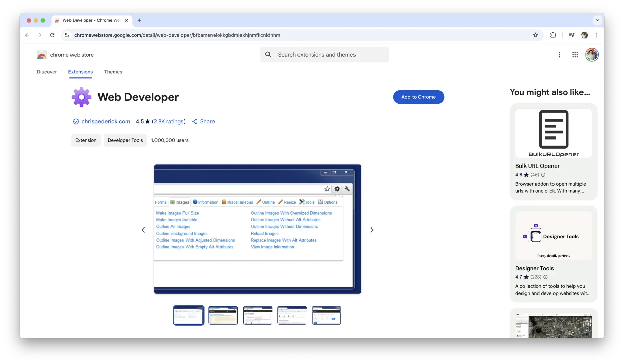
Task: Switch to the Discover tab
Action: coord(47,72)
